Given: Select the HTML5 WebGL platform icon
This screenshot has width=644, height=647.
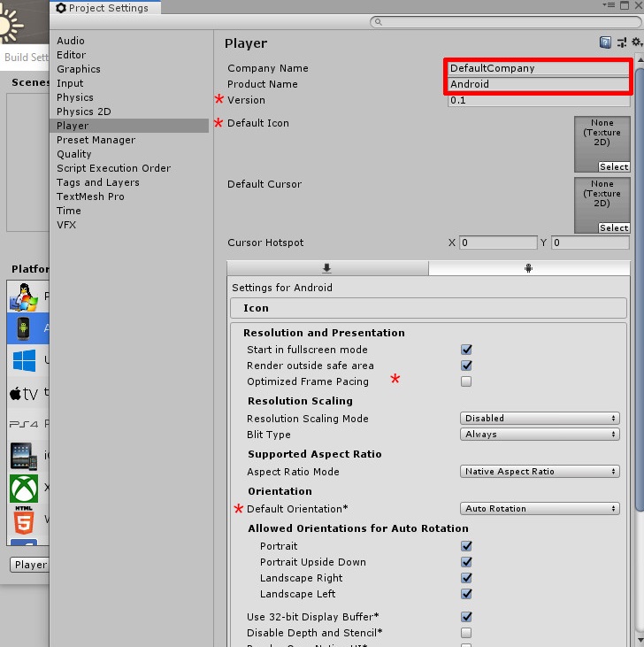Looking at the screenshot, I should [x=23, y=521].
